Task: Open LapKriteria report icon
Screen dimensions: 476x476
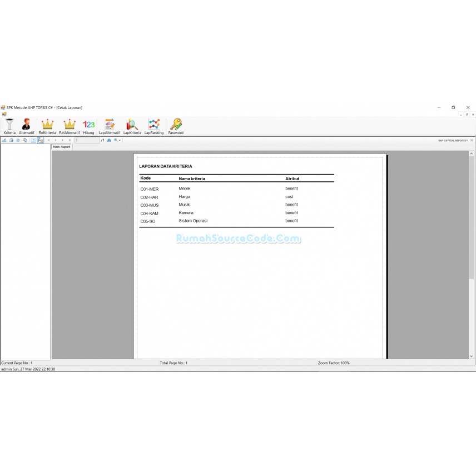Action: 132,126
